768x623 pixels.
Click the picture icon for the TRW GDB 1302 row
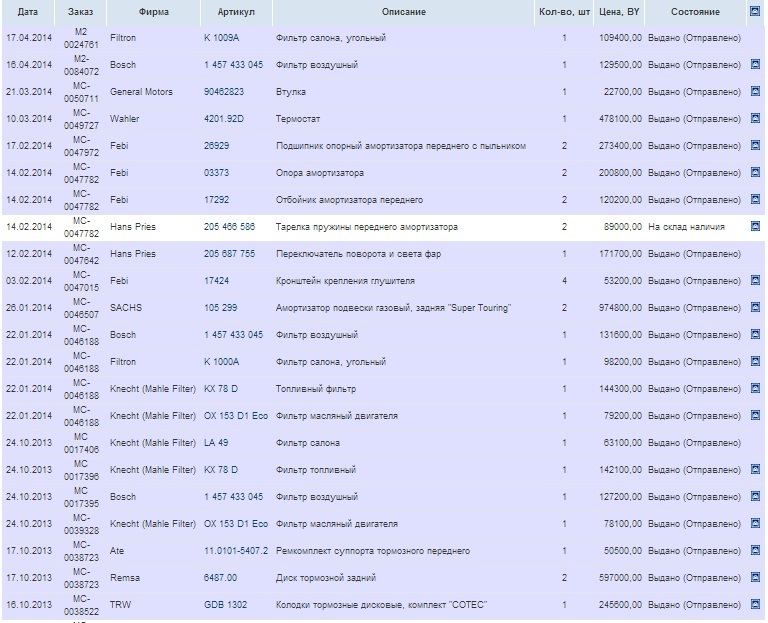755,604
